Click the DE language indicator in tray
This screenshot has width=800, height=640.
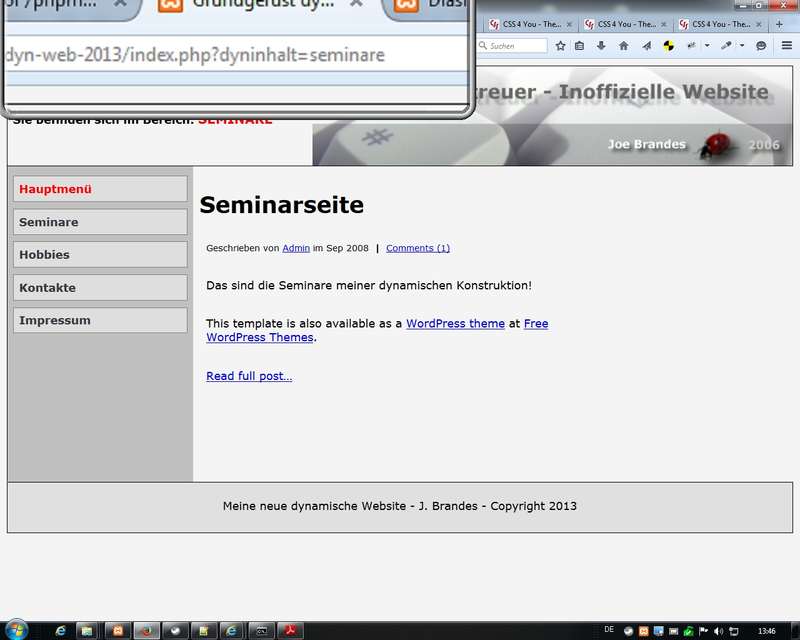coord(609,629)
